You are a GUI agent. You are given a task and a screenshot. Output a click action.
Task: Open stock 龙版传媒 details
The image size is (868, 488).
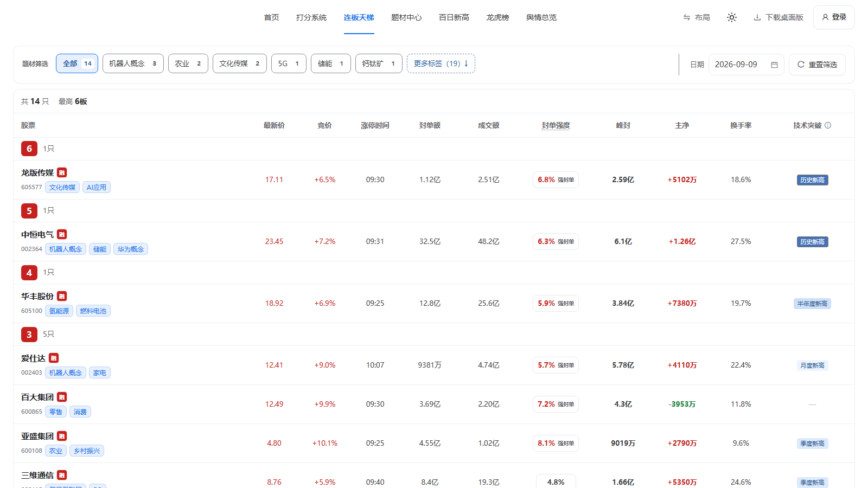click(37, 172)
